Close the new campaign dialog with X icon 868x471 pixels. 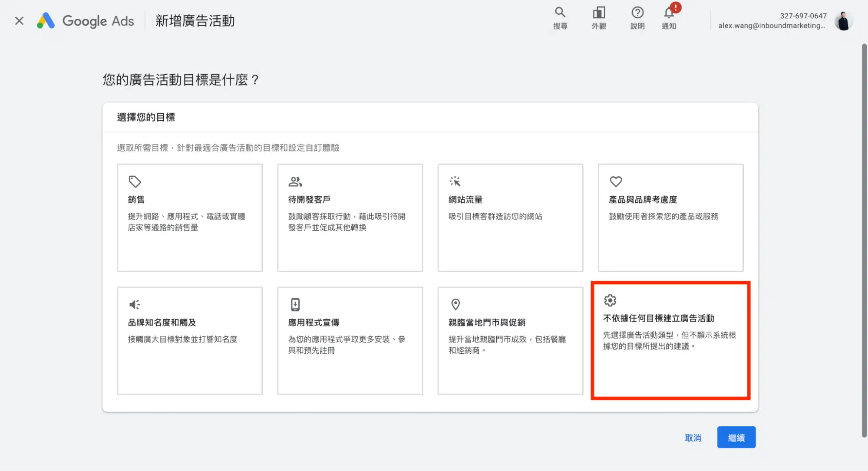point(19,21)
